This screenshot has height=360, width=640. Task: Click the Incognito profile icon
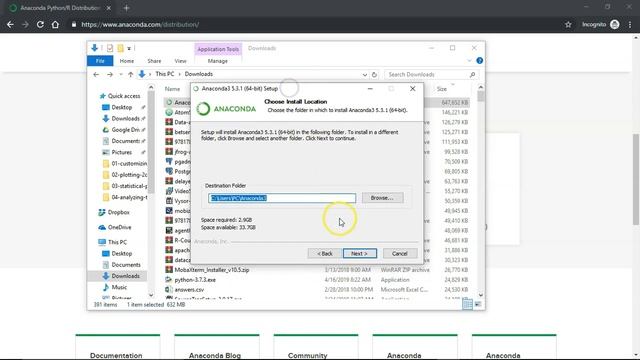coord(615,24)
